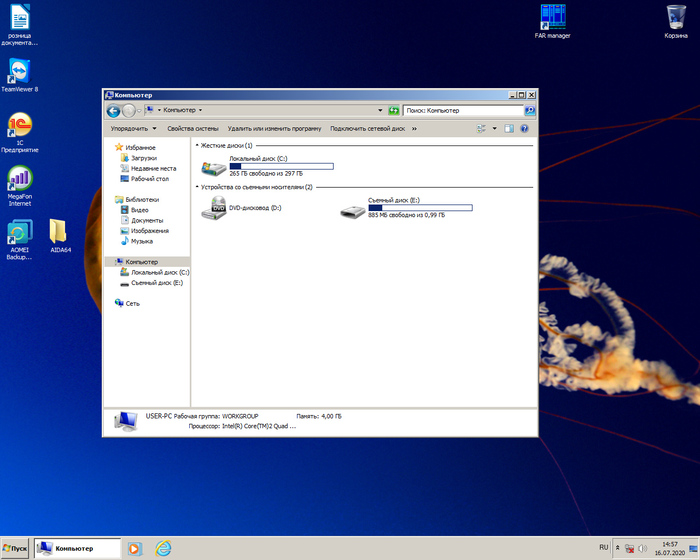Open the TeamViewer 8 desktop icon
The width and height of the screenshot is (700, 560).
pyautogui.click(x=19, y=70)
